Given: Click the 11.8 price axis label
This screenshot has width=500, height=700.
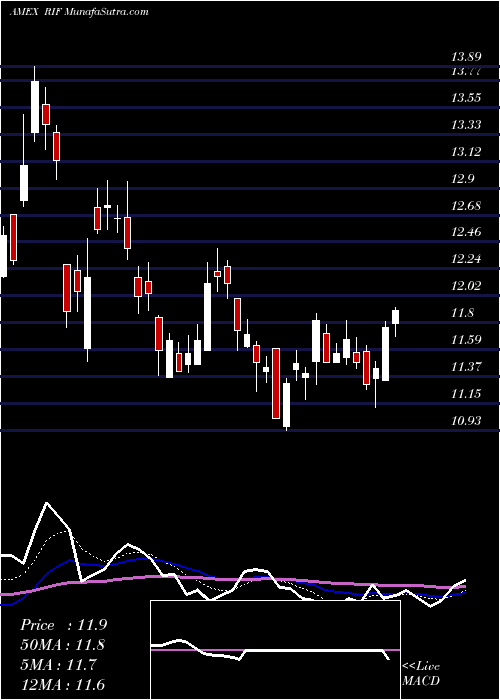Looking at the screenshot, I should [462, 313].
